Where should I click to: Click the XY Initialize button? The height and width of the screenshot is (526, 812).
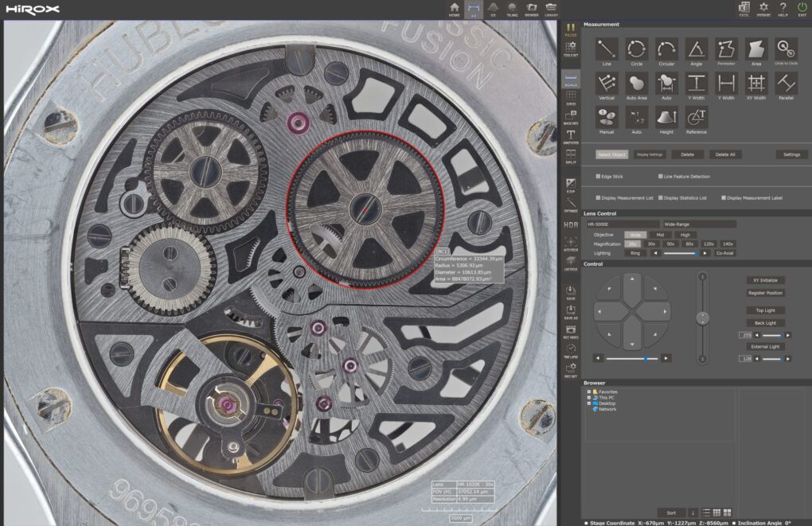pos(764,280)
